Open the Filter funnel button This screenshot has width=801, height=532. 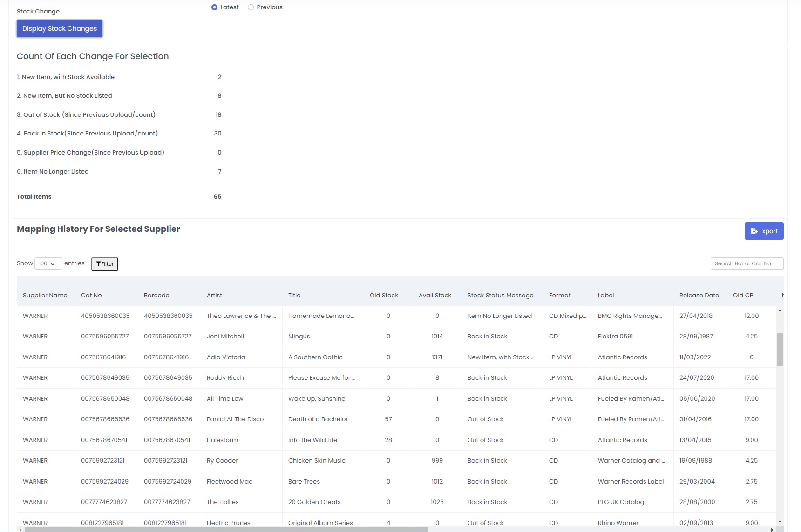tap(105, 264)
